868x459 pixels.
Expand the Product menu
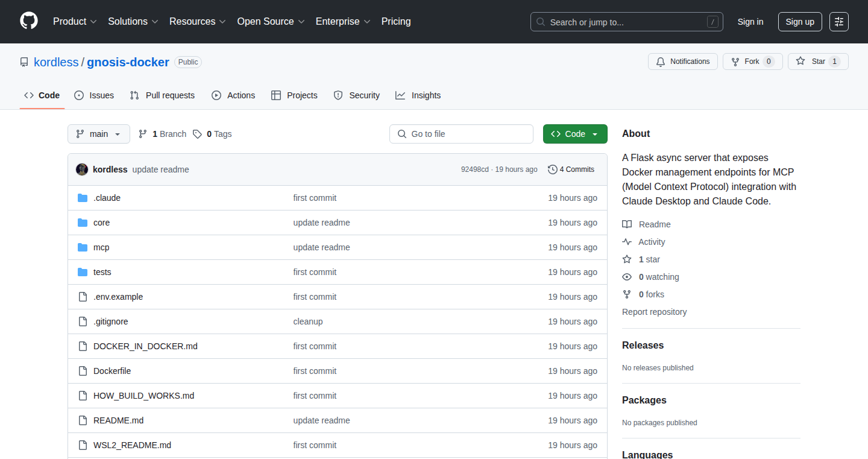[x=75, y=22]
